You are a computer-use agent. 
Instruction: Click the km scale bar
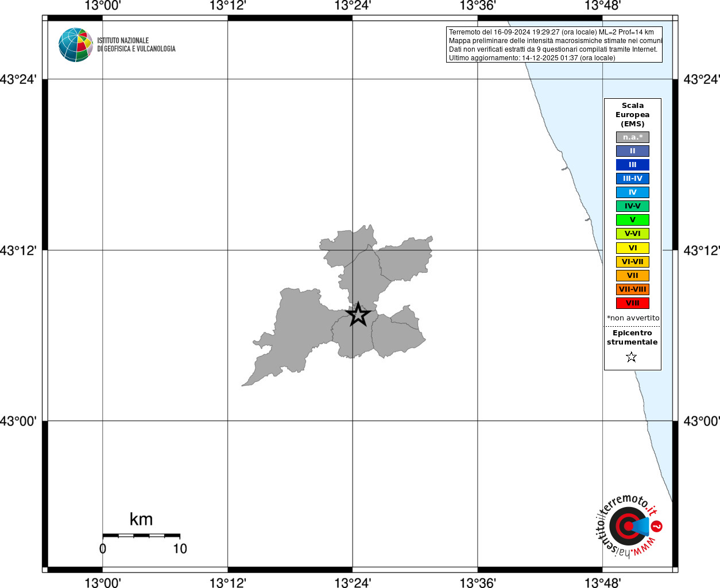click(x=141, y=536)
